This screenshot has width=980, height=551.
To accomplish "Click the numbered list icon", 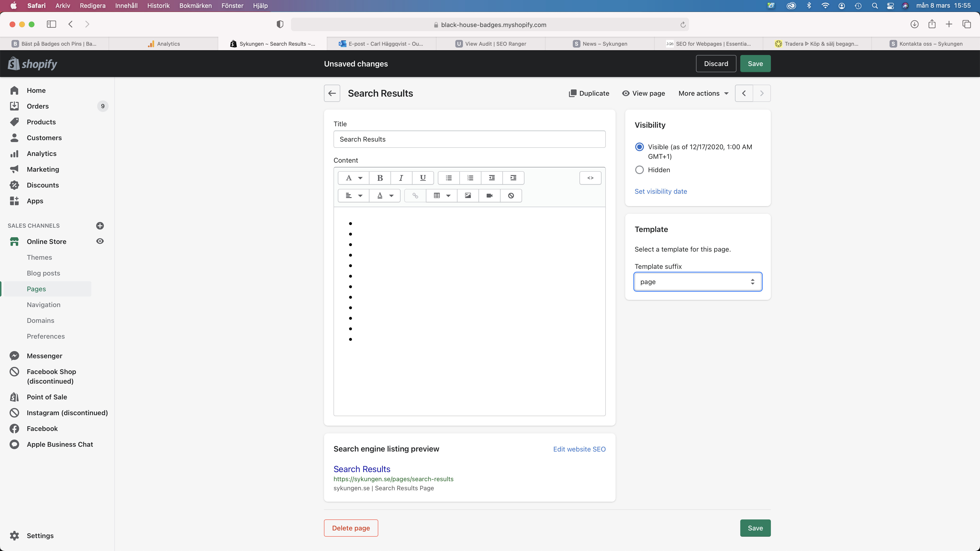I will pyautogui.click(x=470, y=178).
